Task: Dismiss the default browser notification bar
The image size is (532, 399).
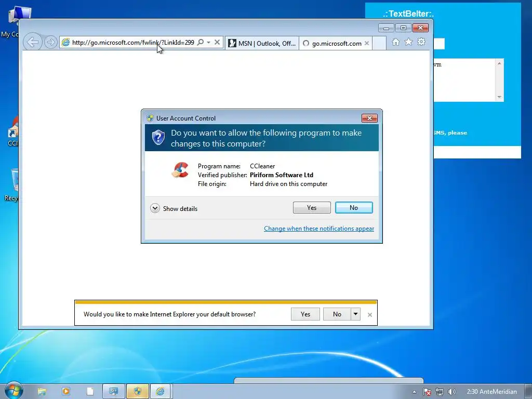Action: [370, 315]
